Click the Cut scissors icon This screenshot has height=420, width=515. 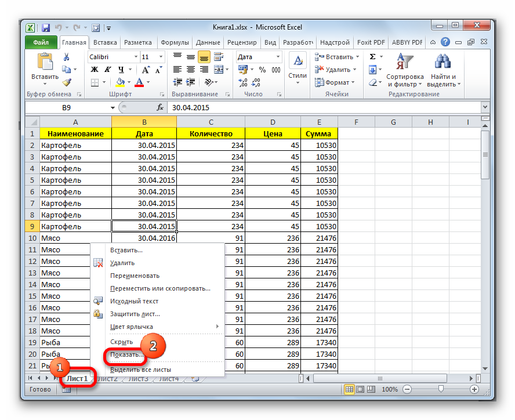click(66, 57)
